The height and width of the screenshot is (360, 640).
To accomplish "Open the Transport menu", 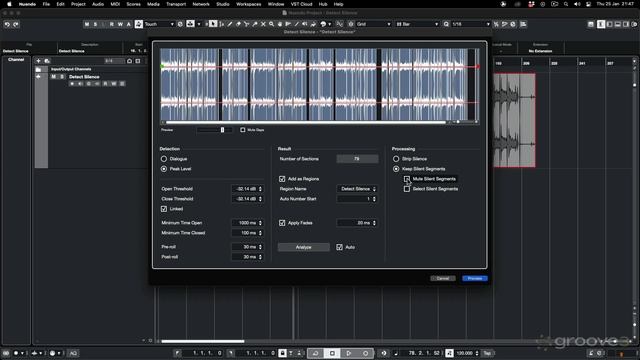I will pos(176,4).
